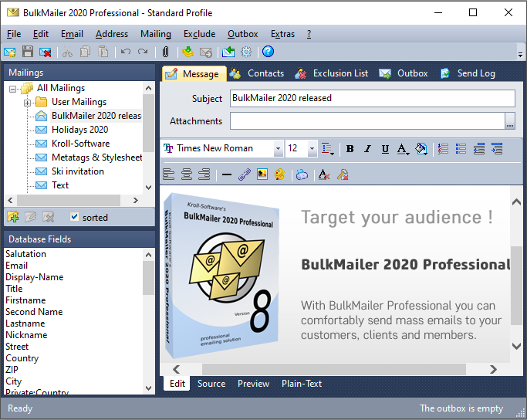
Task: Select the Ski invitation mailing
Action: point(78,171)
